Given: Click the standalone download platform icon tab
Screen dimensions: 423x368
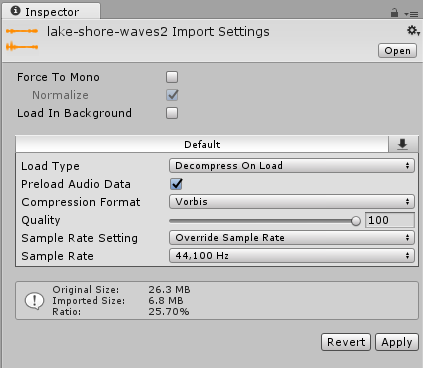Looking at the screenshot, I should 403,144.
